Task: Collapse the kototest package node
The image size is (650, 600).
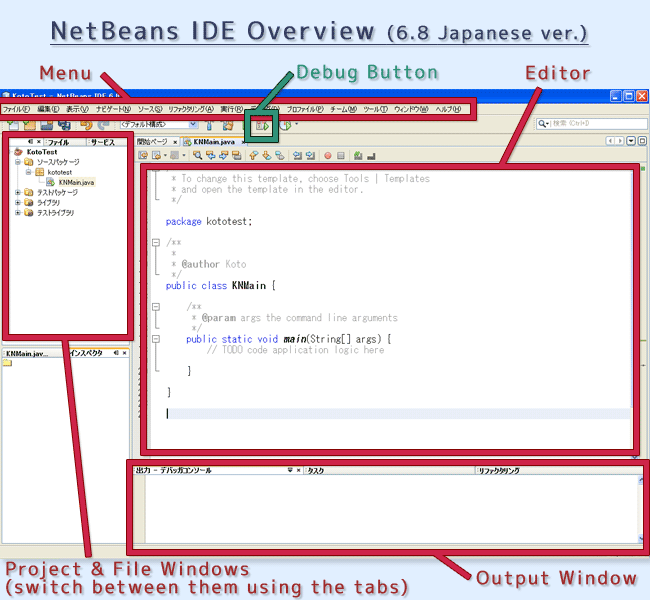Action: tap(29, 172)
